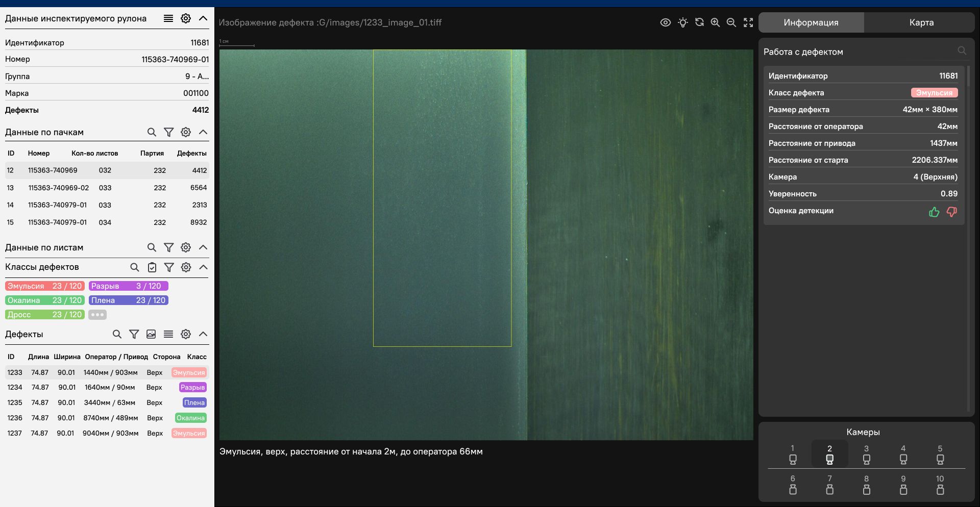
Task: Toggle the Разрыв defect class filter chip
Action: coord(129,286)
